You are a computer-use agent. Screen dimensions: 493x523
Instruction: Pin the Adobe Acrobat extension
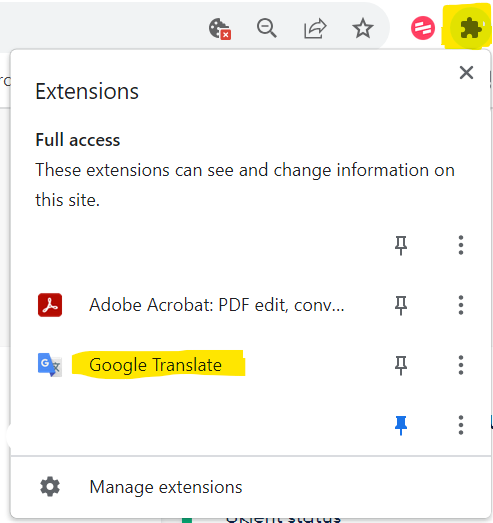coord(401,305)
